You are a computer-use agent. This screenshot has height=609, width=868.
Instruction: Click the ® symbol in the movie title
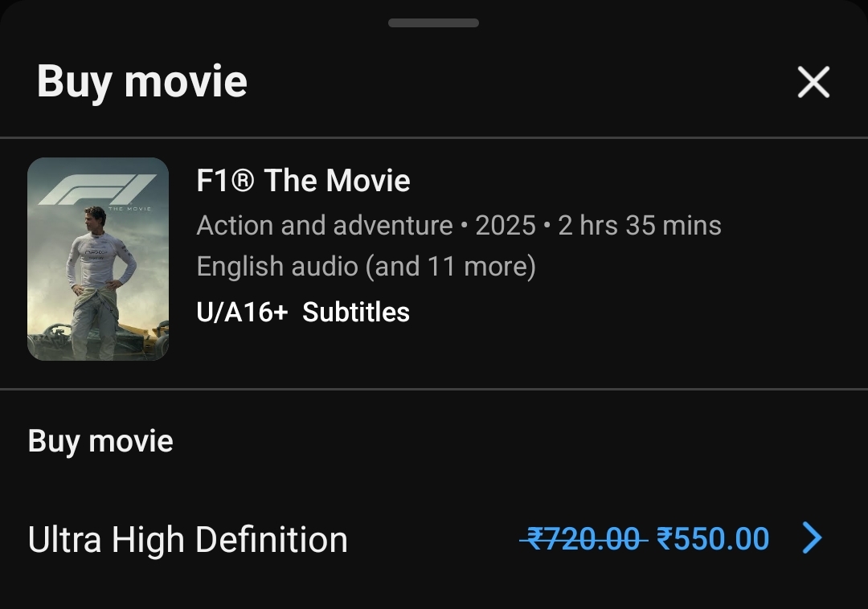coord(244,181)
